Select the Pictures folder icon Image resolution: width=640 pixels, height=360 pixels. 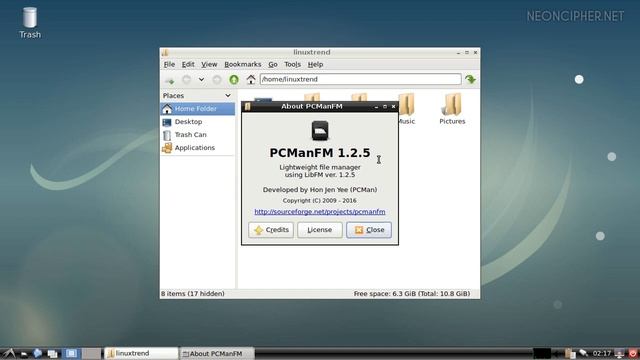tap(452, 104)
